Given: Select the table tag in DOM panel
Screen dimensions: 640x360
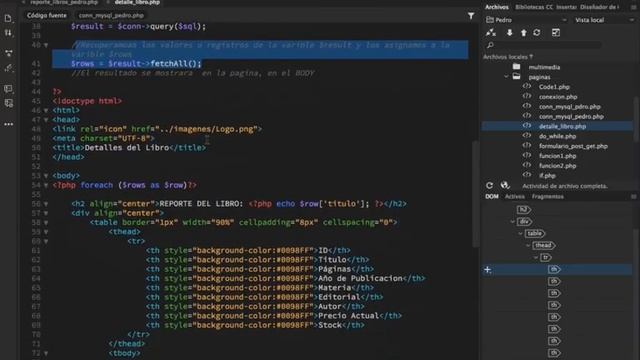Looking at the screenshot, I should click(535, 233).
